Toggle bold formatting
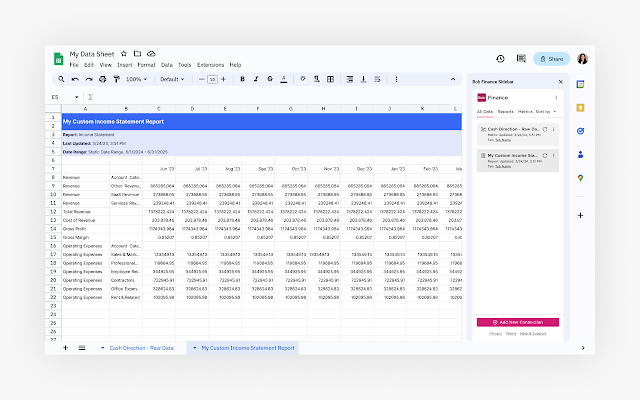The height and width of the screenshot is (400, 640). coord(242,79)
